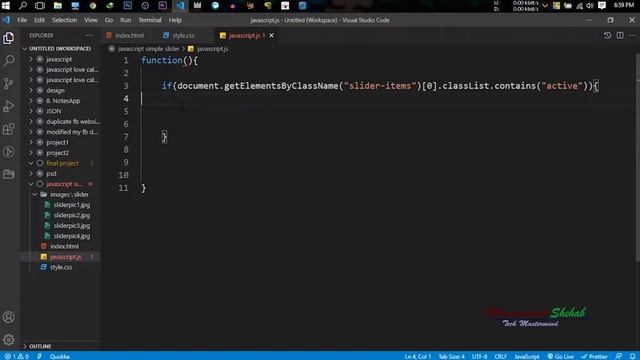Open Windows taskbar search icon

pos(23,6)
